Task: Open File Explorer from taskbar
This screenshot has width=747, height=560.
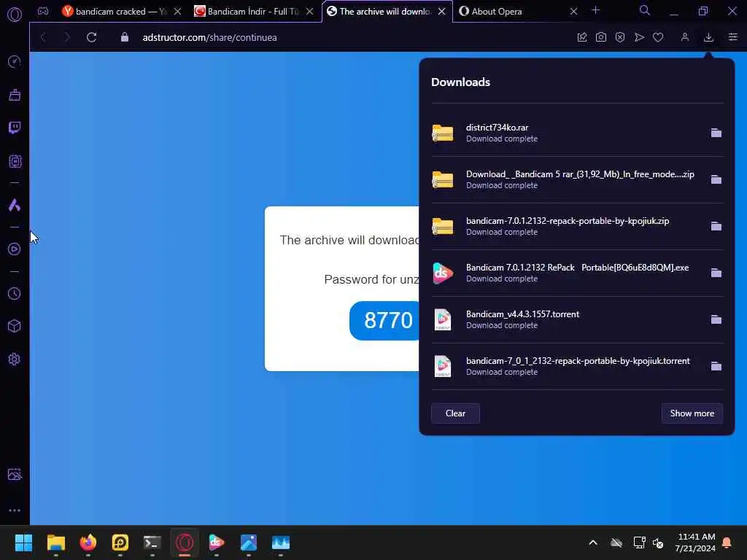Action: [x=55, y=542]
